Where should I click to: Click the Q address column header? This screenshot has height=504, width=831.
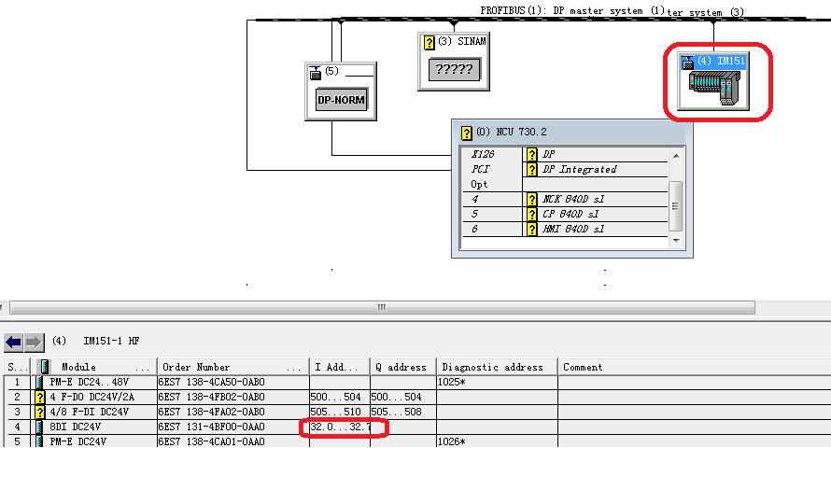tap(403, 367)
